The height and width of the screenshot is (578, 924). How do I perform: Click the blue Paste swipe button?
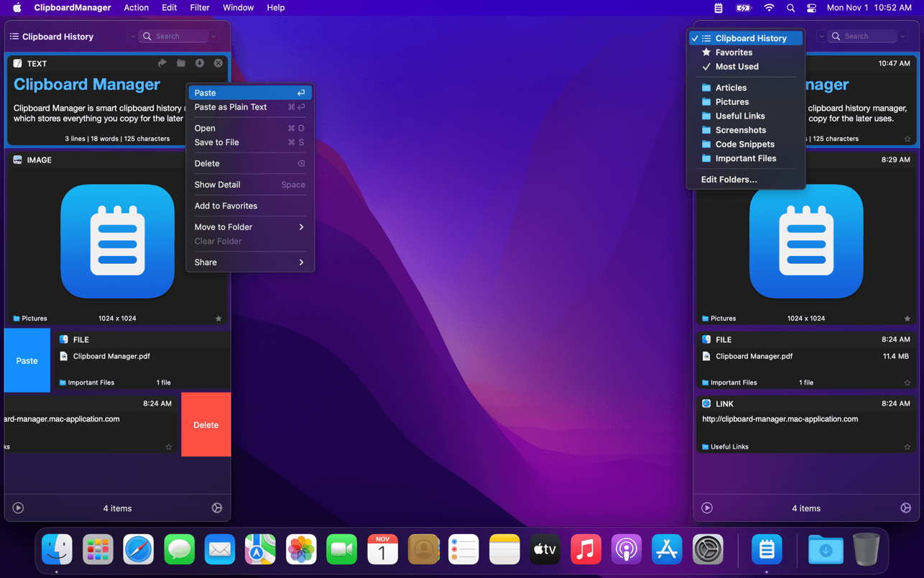click(27, 360)
